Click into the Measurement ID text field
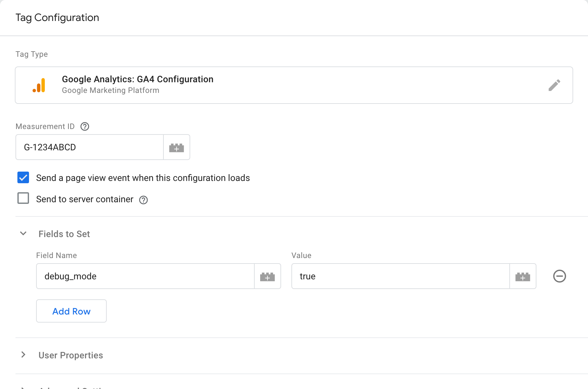Screen dimensions: 588x389 tap(90, 147)
